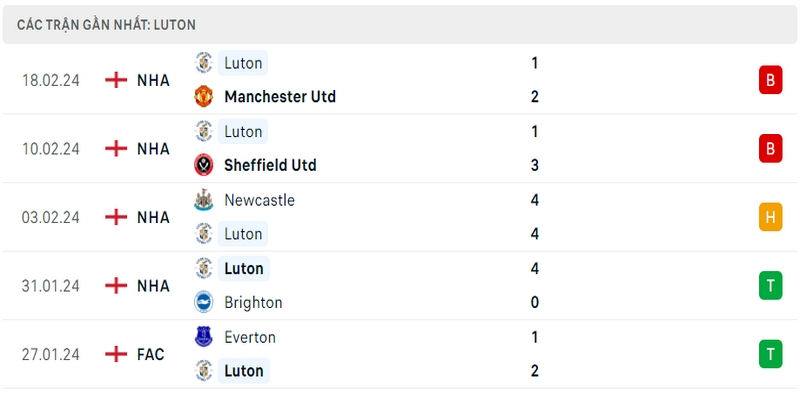Image resolution: width=800 pixels, height=400 pixels.
Task: Click green T badge for Brighton match
Action: pyautogui.click(x=770, y=285)
